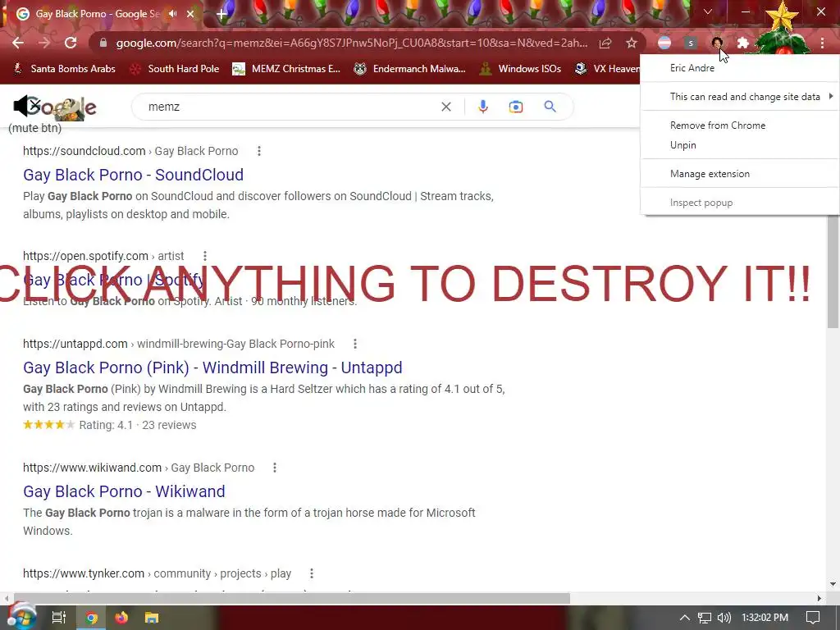The height and width of the screenshot is (630, 840).
Task: Click the mute btn speaker on Google logo
Action: coord(27,106)
